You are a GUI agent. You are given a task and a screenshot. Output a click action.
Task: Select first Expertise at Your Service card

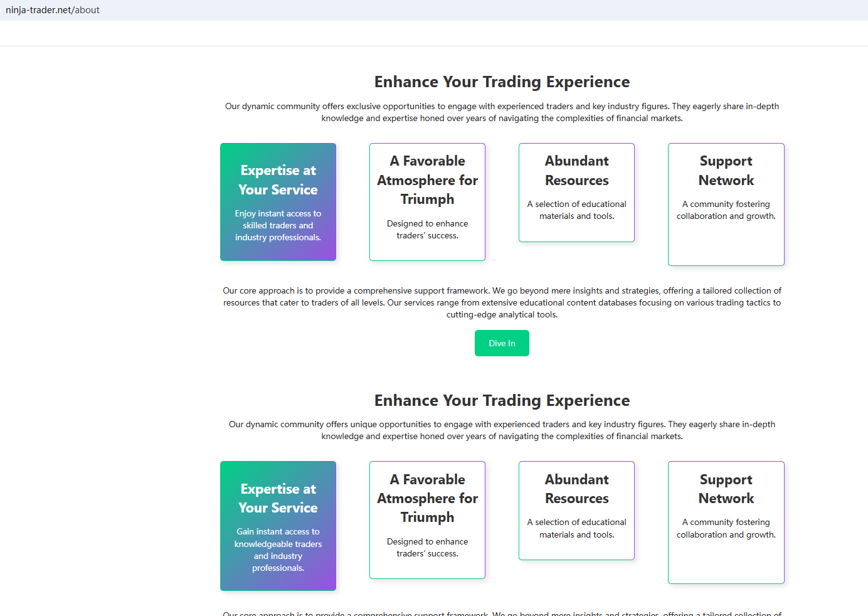[278, 202]
